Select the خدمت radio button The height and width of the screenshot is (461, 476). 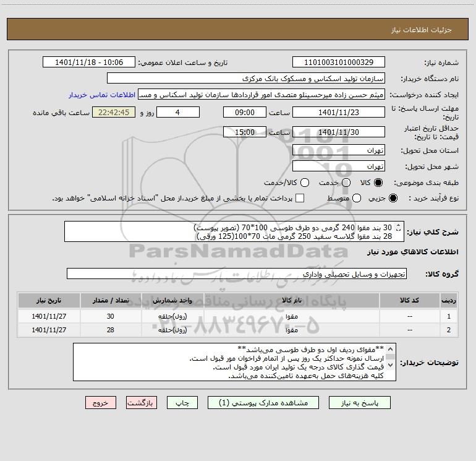(346, 183)
